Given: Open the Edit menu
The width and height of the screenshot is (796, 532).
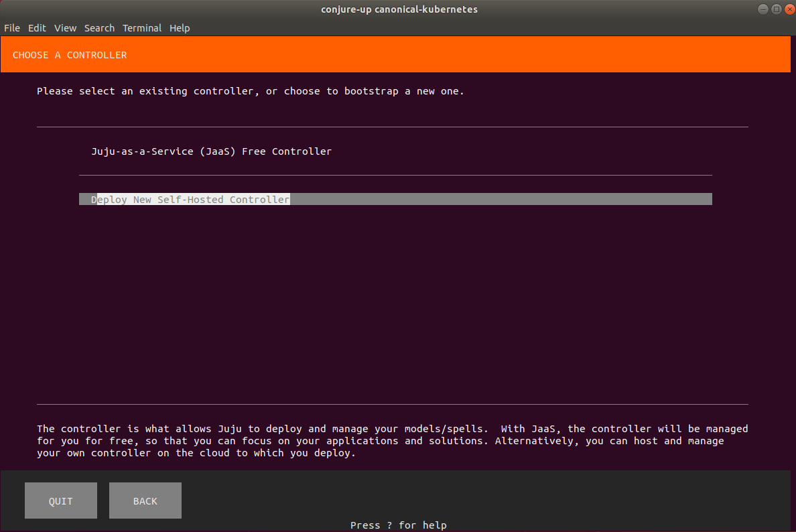Looking at the screenshot, I should tap(37, 28).
